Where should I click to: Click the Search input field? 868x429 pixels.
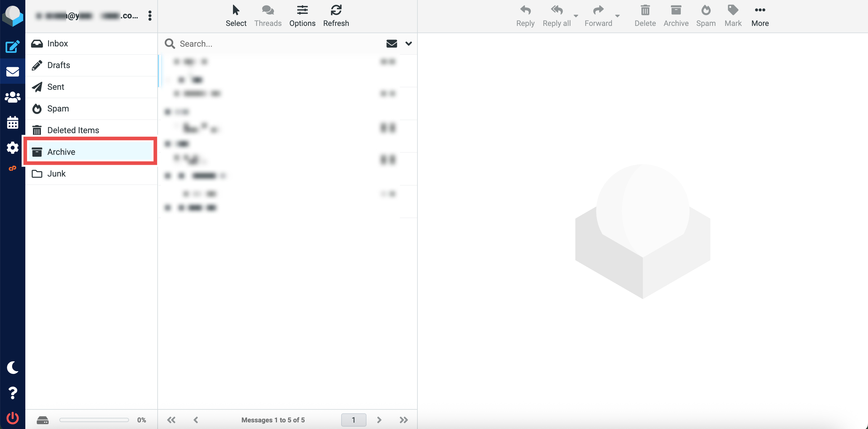pos(276,43)
